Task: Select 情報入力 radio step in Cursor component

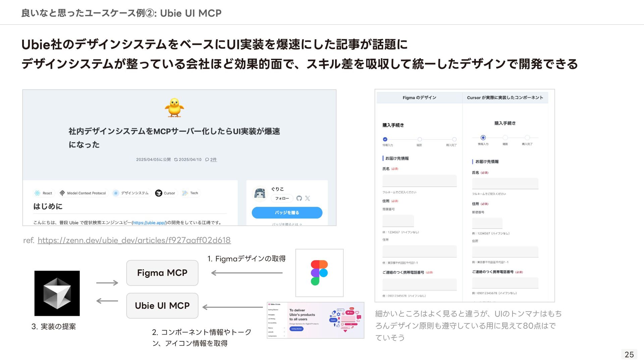Action: coord(483,138)
